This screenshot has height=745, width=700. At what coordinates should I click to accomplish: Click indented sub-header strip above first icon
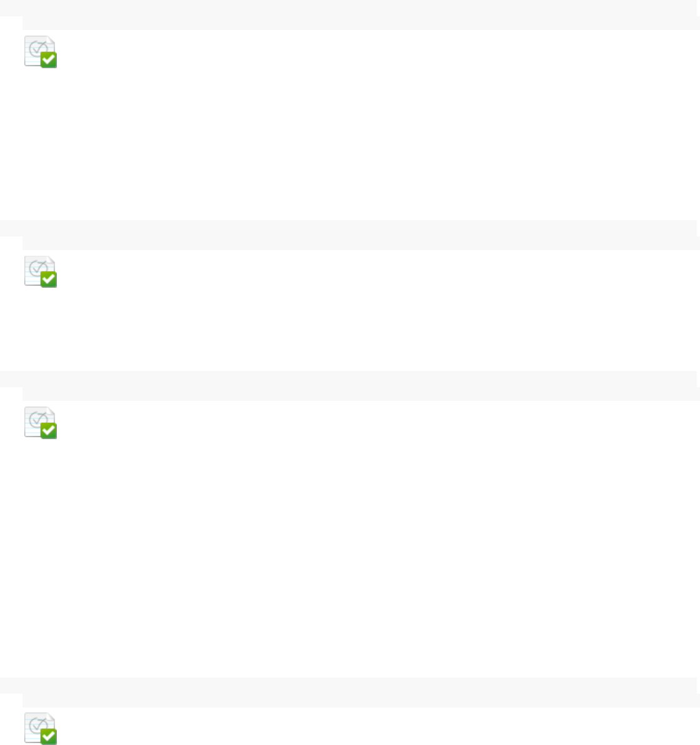pos(361,23)
